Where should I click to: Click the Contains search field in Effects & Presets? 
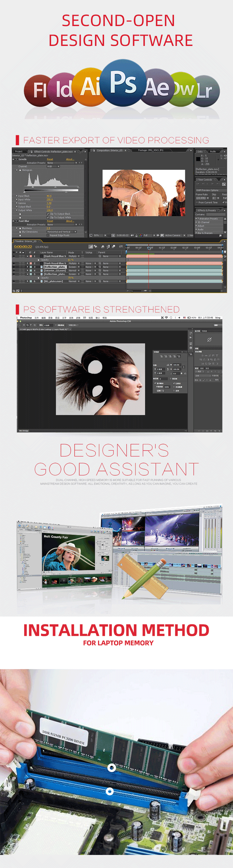pyautogui.click(x=216, y=214)
